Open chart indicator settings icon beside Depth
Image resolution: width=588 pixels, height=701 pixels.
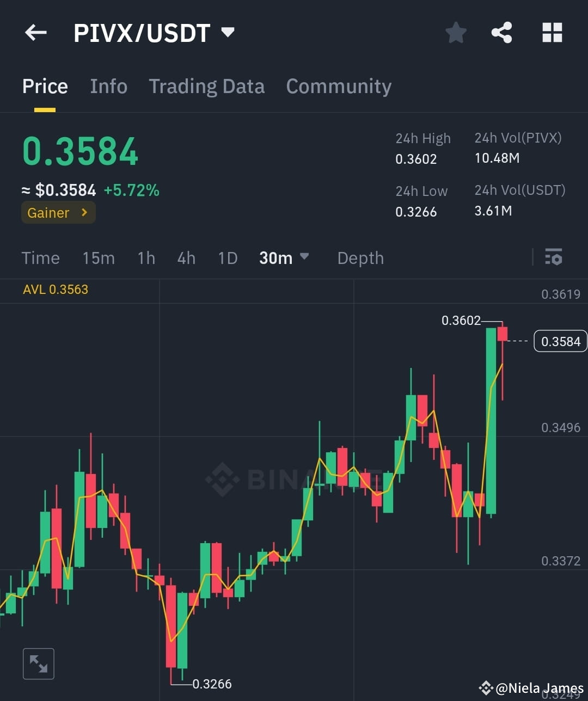click(553, 257)
